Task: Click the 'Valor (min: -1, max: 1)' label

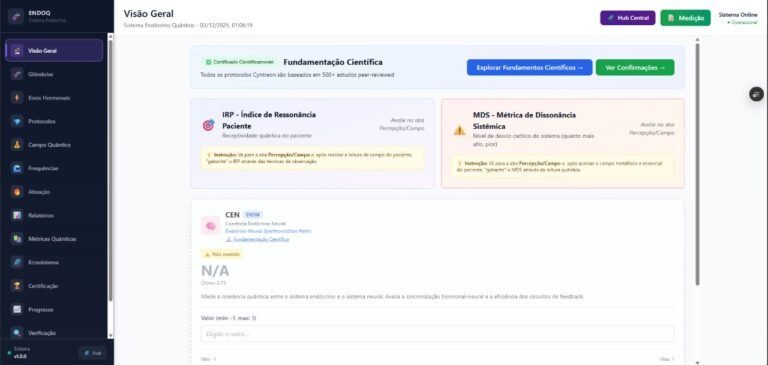Action: pyautogui.click(x=229, y=318)
